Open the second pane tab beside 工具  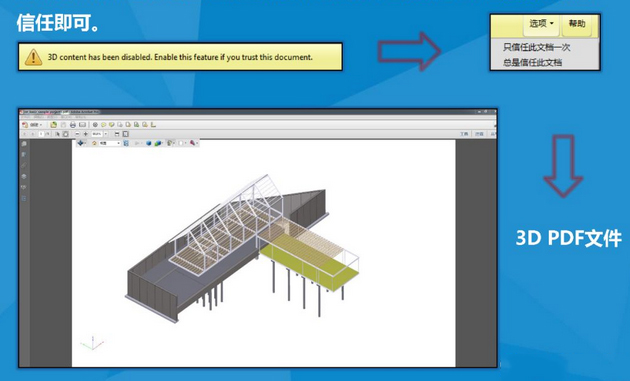479,134
